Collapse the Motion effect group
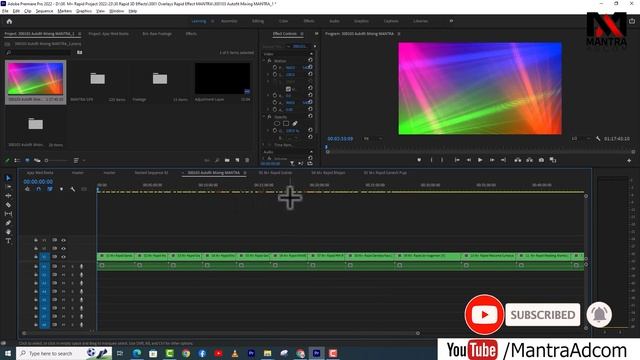 (x=264, y=60)
